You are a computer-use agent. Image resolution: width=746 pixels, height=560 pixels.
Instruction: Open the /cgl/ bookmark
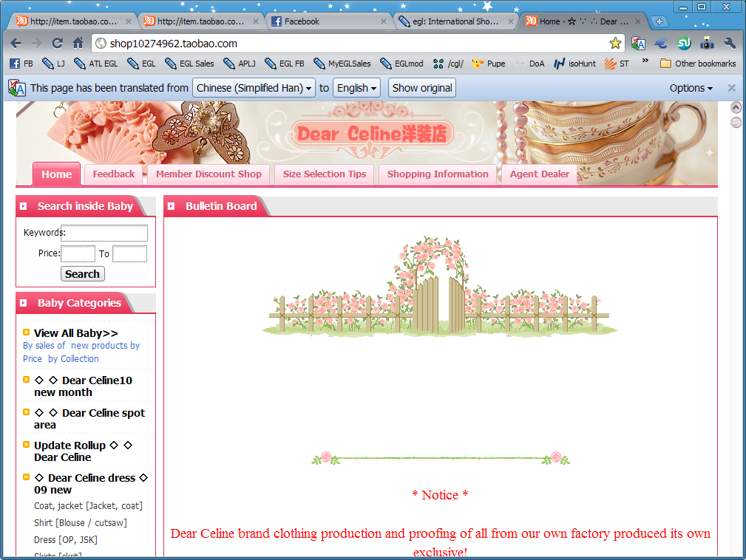tap(448, 64)
